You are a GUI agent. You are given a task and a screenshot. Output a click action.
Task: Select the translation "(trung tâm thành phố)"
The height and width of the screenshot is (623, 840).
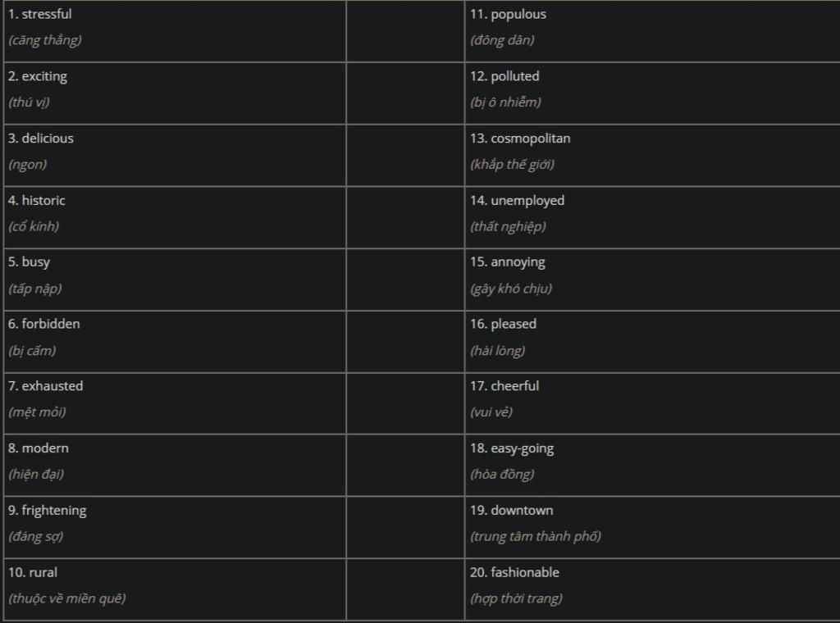pos(536,536)
